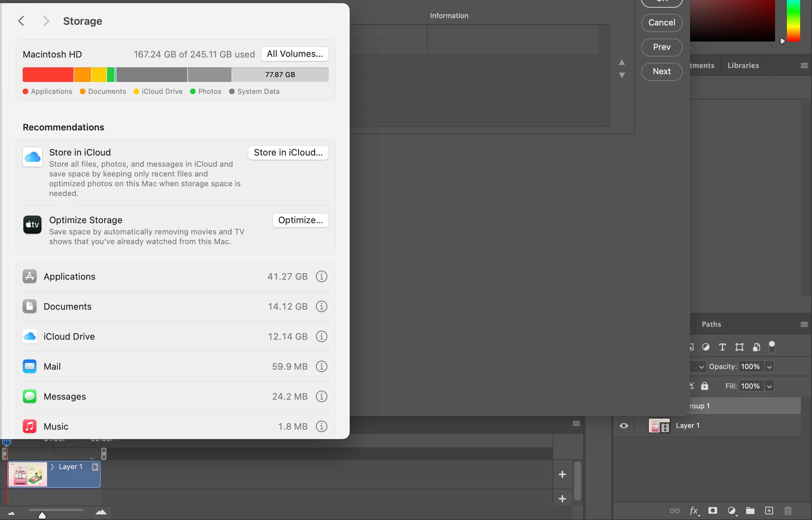The height and width of the screenshot is (520, 812).
Task: Switch to the Paths tab
Action: pyautogui.click(x=711, y=324)
